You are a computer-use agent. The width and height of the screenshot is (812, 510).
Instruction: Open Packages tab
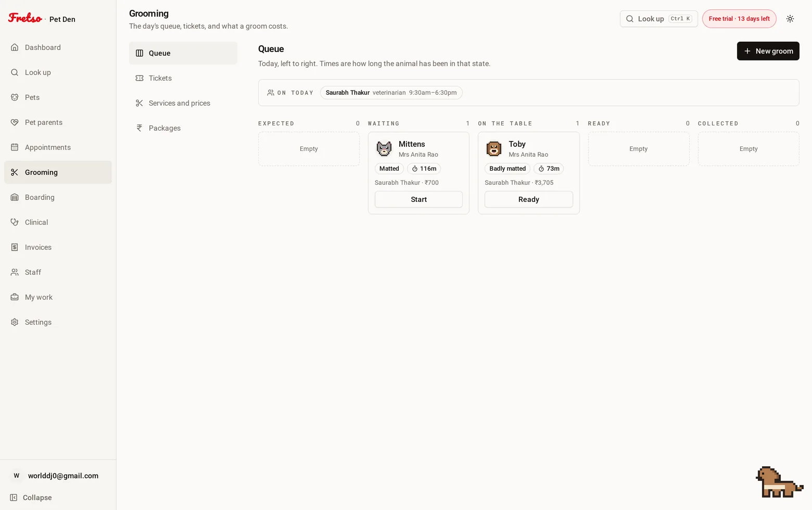click(183, 128)
